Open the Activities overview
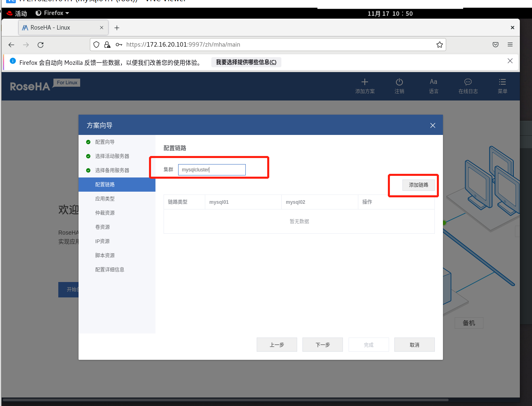Screen dimensions: 532x406 [17, 13]
